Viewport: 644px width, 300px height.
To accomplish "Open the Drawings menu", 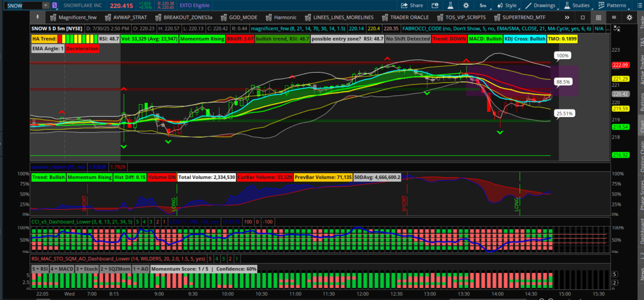I will 540,5.
